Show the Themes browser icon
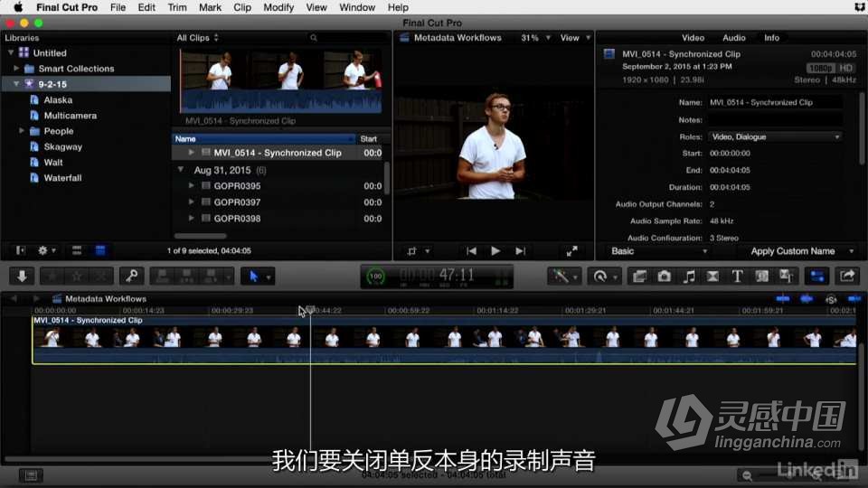868x488 pixels. coord(786,277)
